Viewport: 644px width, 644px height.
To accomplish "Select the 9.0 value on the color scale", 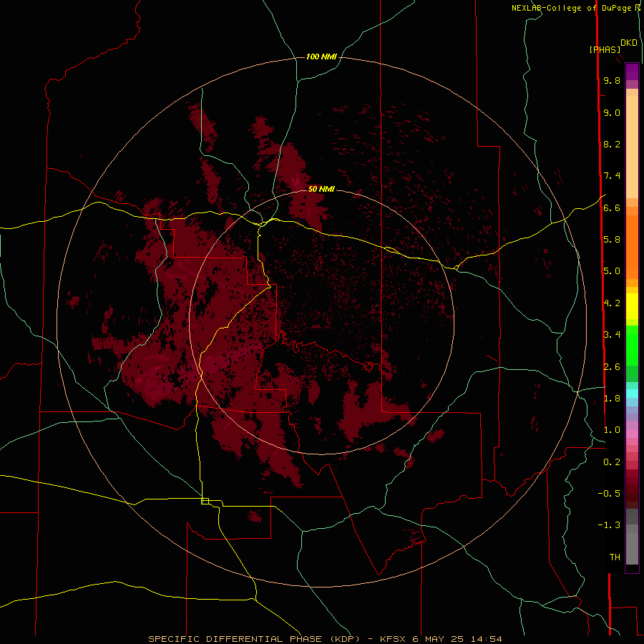I will click(x=612, y=112).
